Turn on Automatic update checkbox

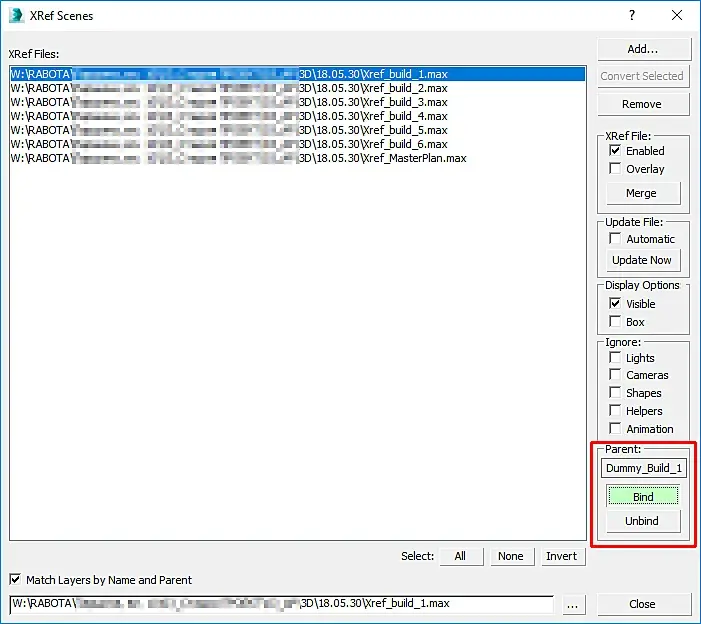(615, 239)
